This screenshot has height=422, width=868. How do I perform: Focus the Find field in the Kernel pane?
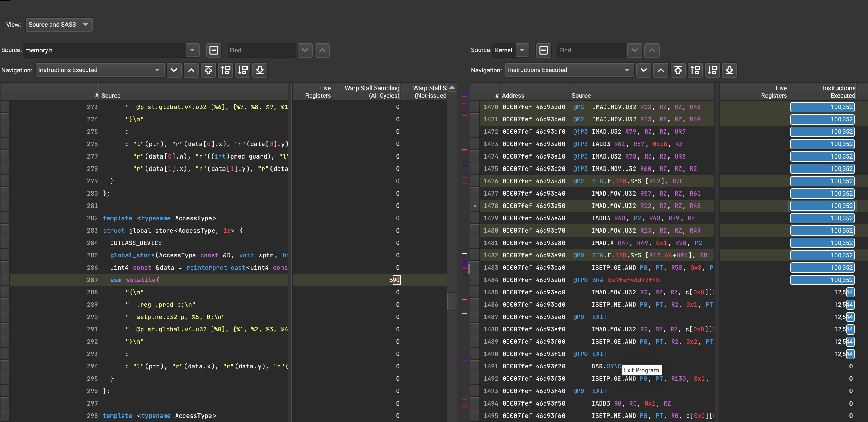591,50
